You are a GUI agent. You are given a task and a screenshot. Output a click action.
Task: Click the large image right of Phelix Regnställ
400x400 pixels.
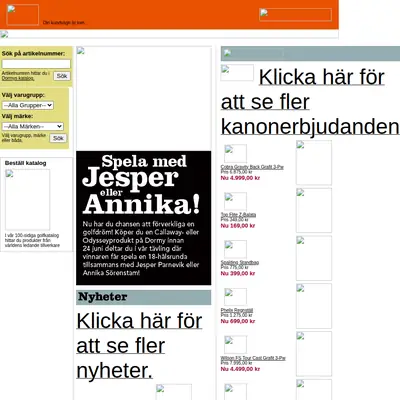click(314, 306)
